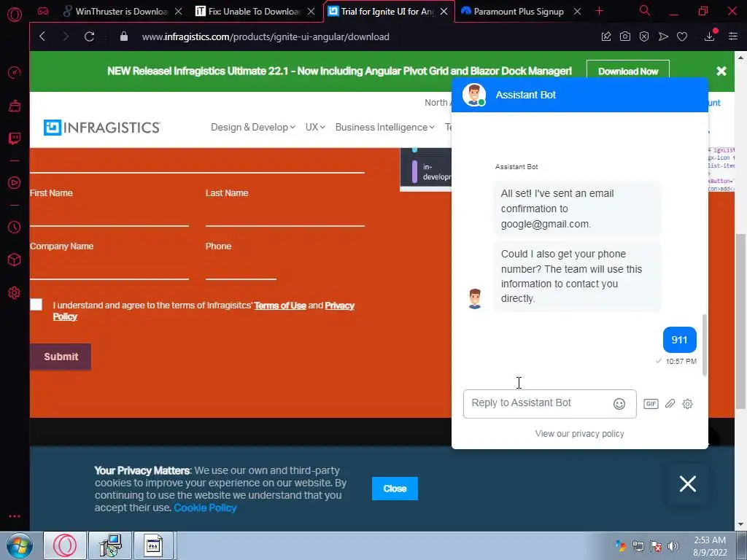Click Download Now in green banner
Screen dimensions: 747x560
tap(628, 71)
